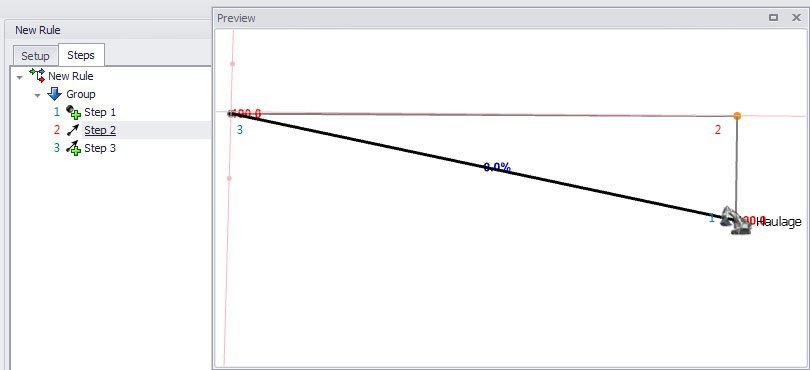
Task: Maximize the Preview panel
Action: (773, 18)
